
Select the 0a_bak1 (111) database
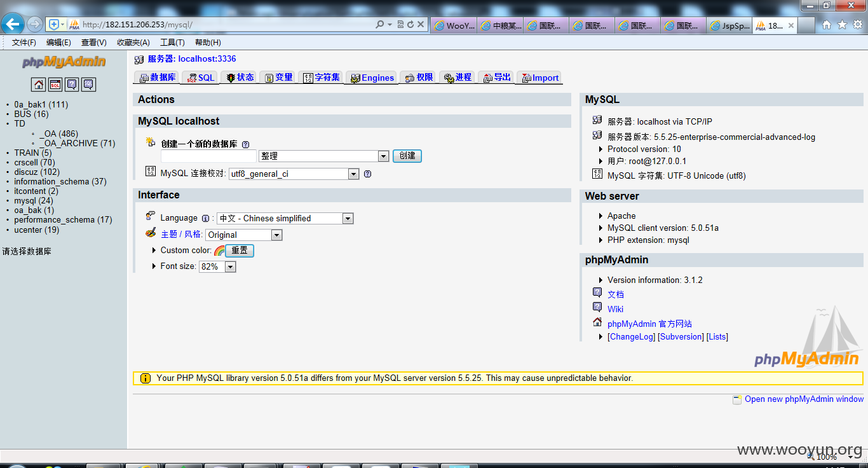coord(41,105)
